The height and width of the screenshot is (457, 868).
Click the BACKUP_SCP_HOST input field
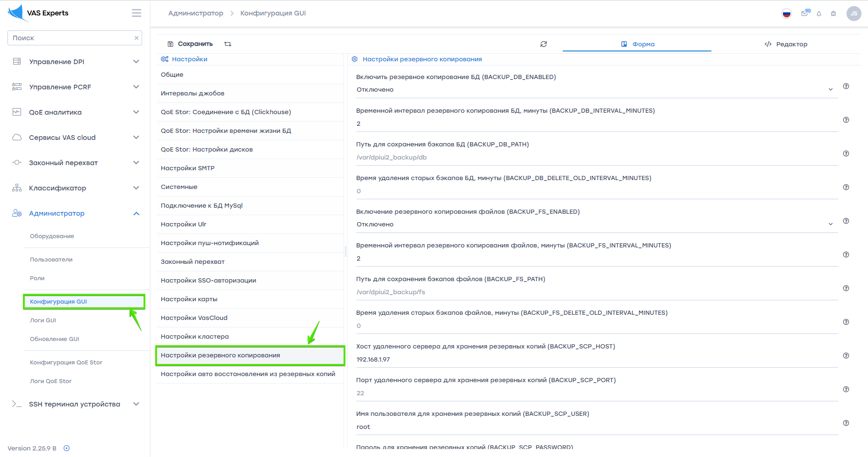pyautogui.click(x=594, y=360)
